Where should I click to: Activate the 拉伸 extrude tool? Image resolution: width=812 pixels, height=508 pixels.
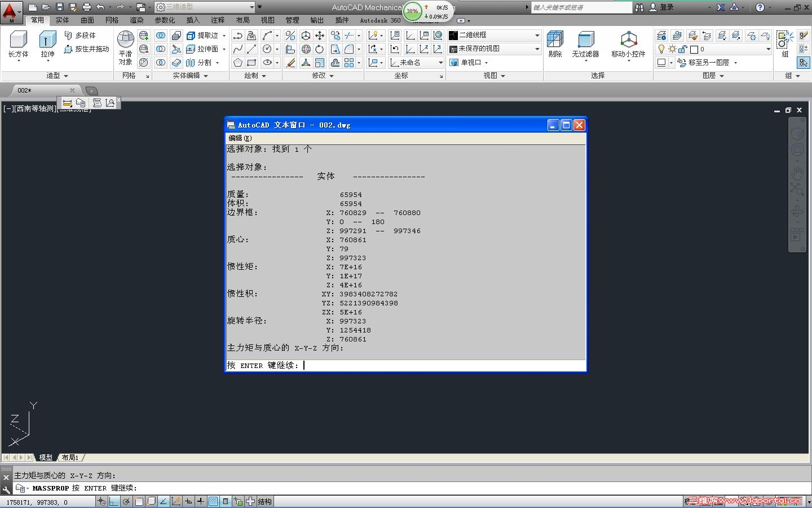click(x=47, y=44)
